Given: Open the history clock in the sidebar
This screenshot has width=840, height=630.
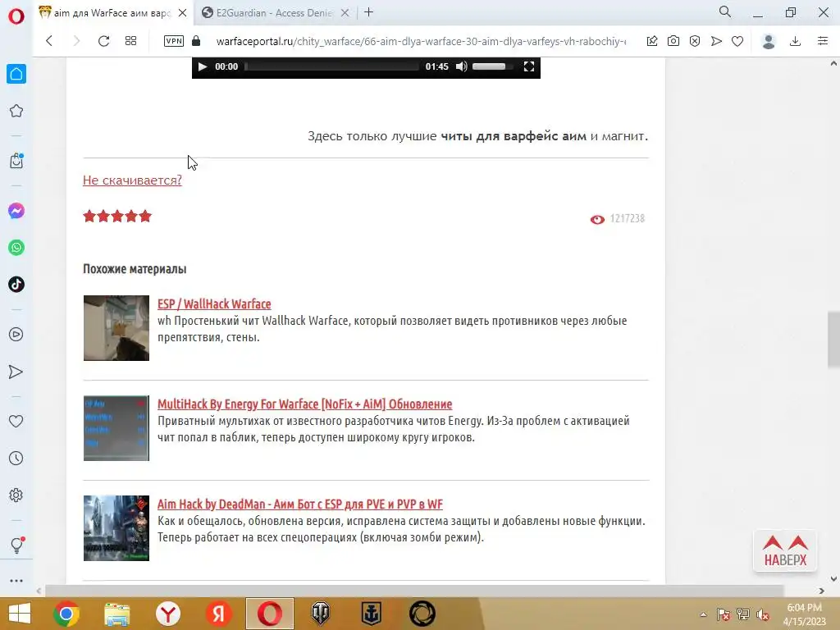Looking at the screenshot, I should [x=16, y=458].
